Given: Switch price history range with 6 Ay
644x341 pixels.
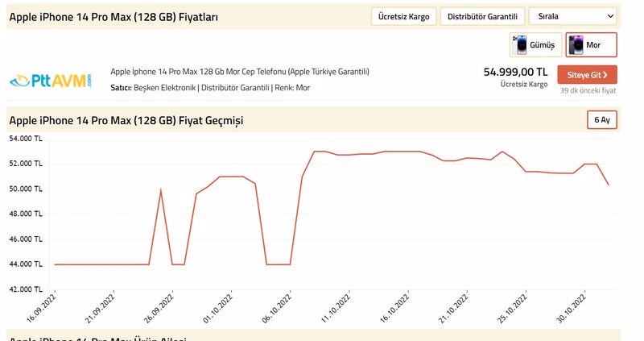Looking at the screenshot, I should (x=601, y=120).
